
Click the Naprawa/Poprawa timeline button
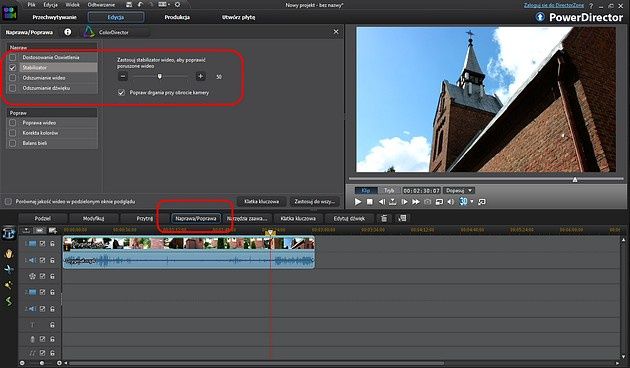pos(196,218)
